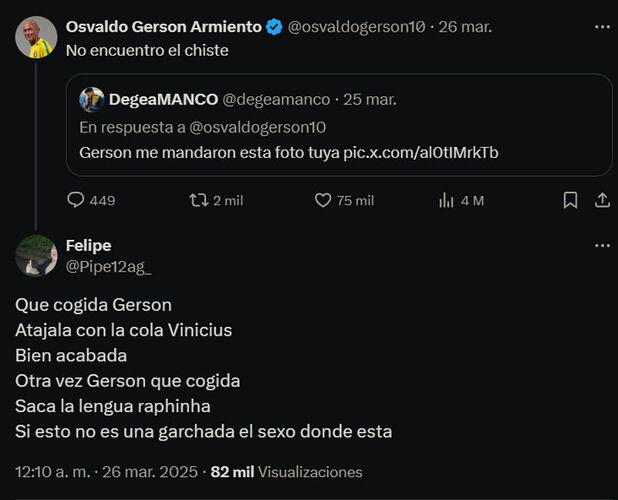Screen dimensions: 618x500
Task: Open the quoted DegeaMANCO tweet card
Action: coord(339,125)
